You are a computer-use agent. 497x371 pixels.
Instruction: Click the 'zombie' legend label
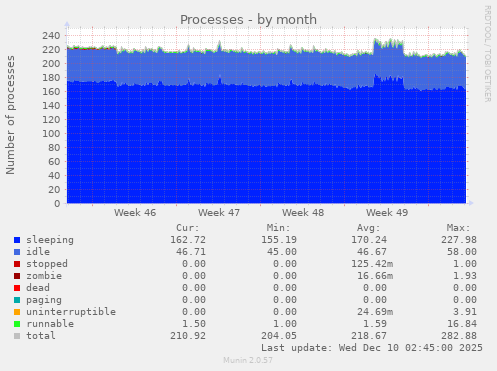click(x=44, y=276)
